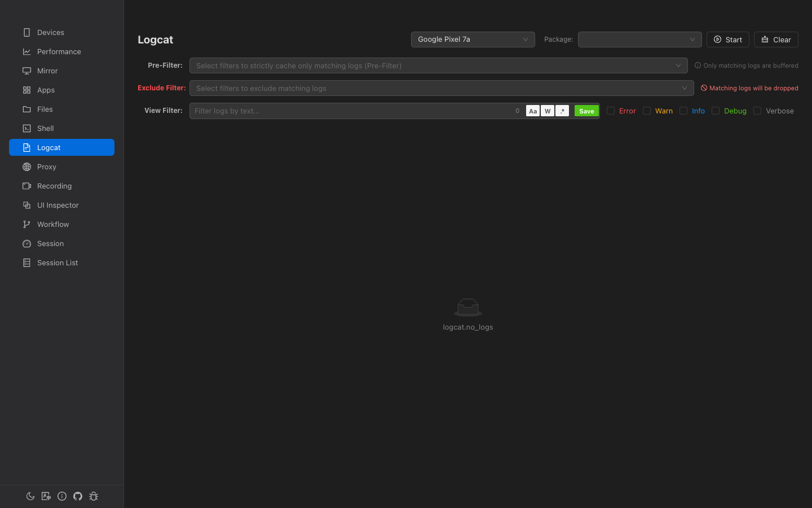Screen dimensions: 812x508
Task: Report a bug via bug icon
Action: 94,496
